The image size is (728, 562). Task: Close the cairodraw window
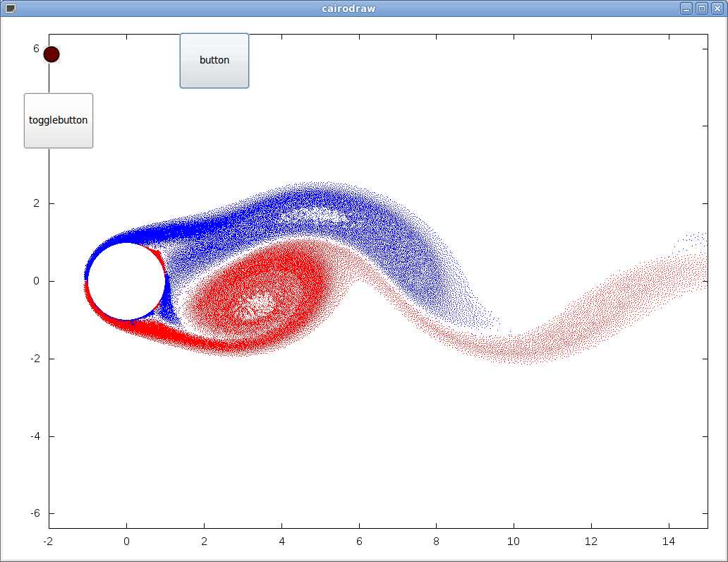point(717,8)
